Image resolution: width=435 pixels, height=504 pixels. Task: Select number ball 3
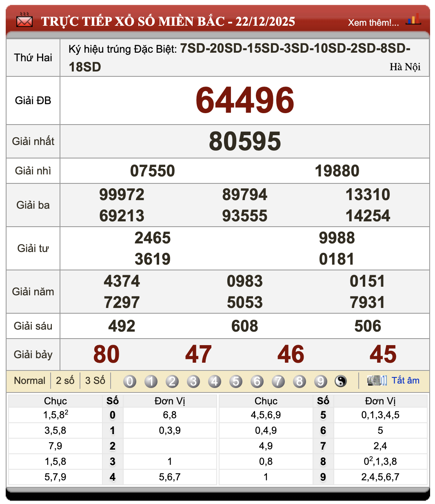click(193, 381)
